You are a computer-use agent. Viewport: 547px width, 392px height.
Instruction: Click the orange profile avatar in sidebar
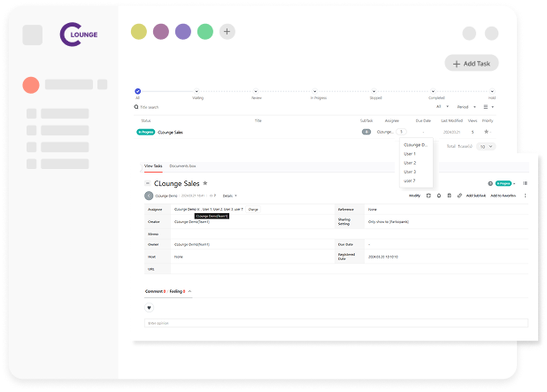coord(31,85)
